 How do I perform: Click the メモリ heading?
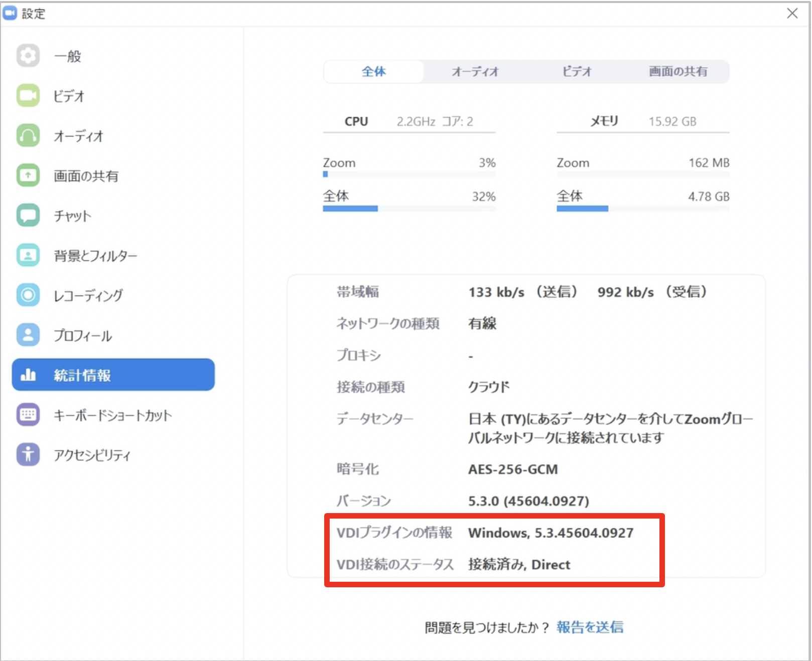604,121
